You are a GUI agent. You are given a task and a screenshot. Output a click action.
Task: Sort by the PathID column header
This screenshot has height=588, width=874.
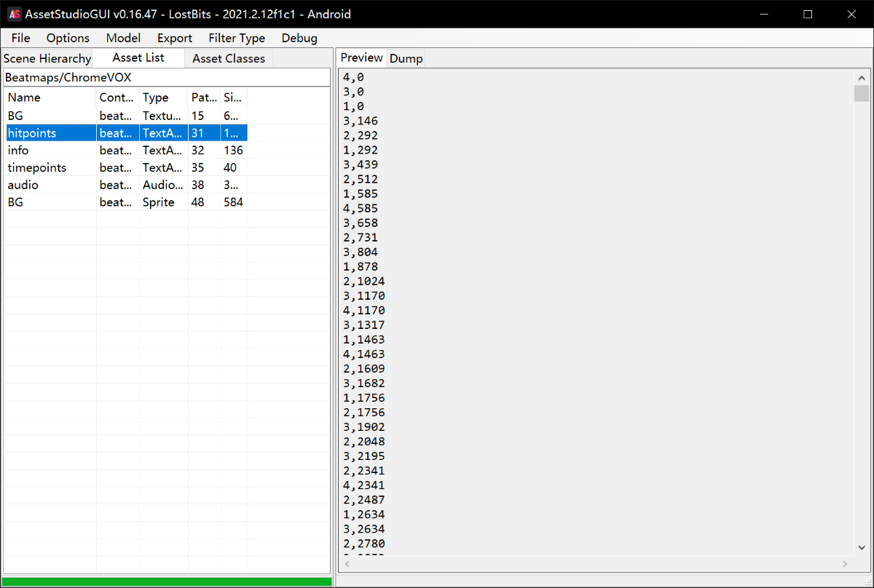coord(204,98)
